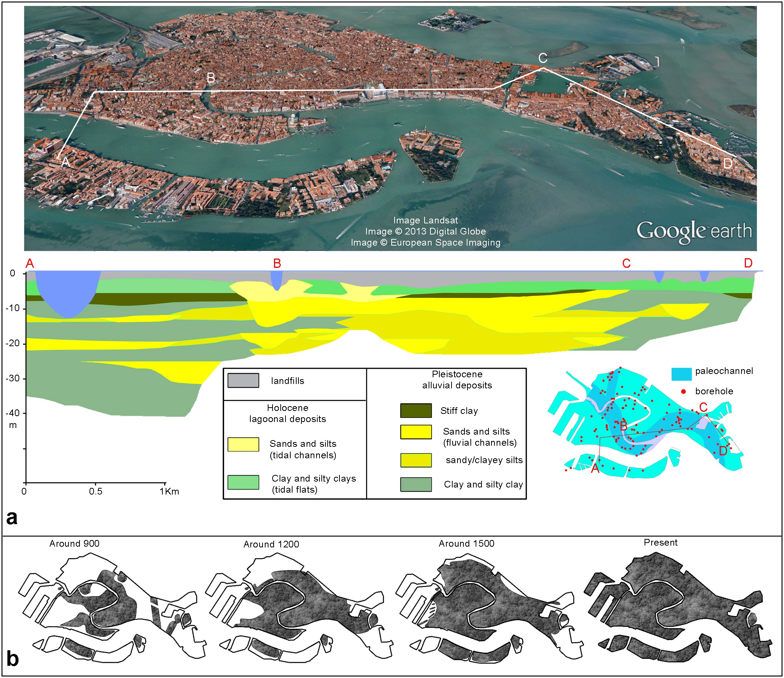The height and width of the screenshot is (678, 784).
Task: Click the 'Holocene lagoonal deposits' legend heading
Action: [x=288, y=414]
